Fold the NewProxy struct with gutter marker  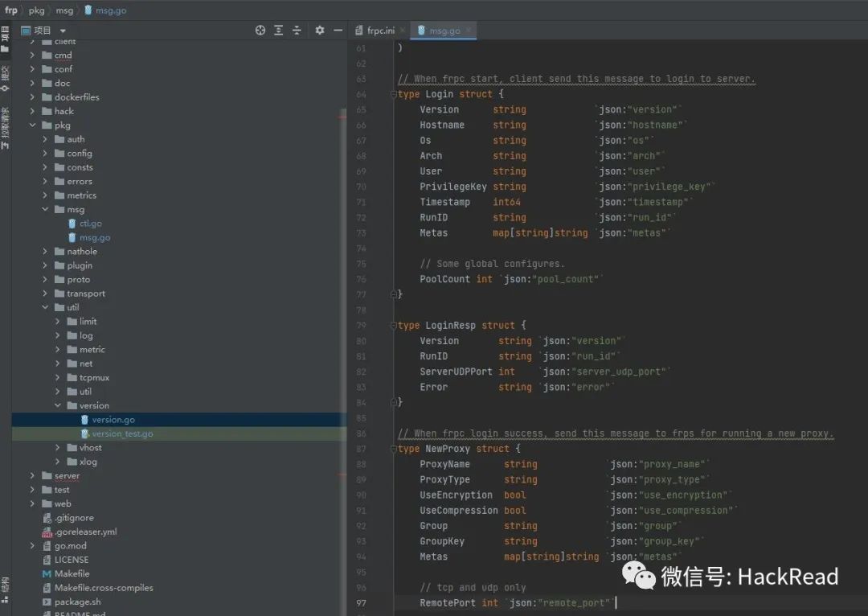click(x=393, y=449)
